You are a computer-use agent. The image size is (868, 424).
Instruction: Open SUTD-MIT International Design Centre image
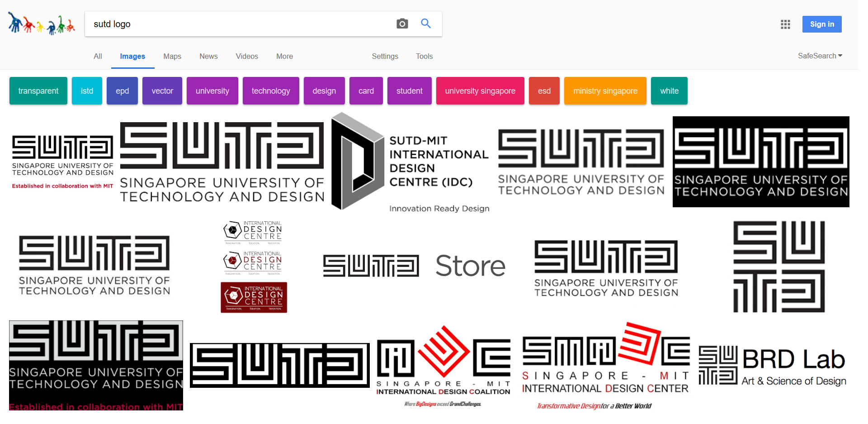coord(410,162)
